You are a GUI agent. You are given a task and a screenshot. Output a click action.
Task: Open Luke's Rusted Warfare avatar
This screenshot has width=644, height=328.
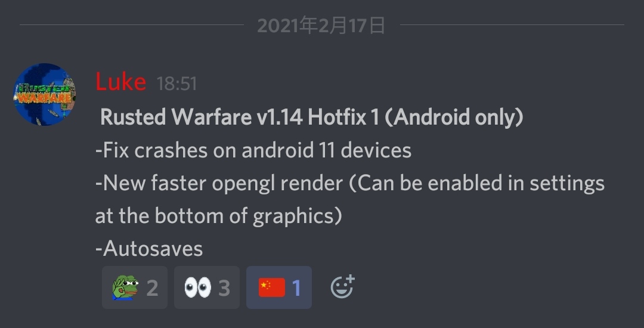44,94
